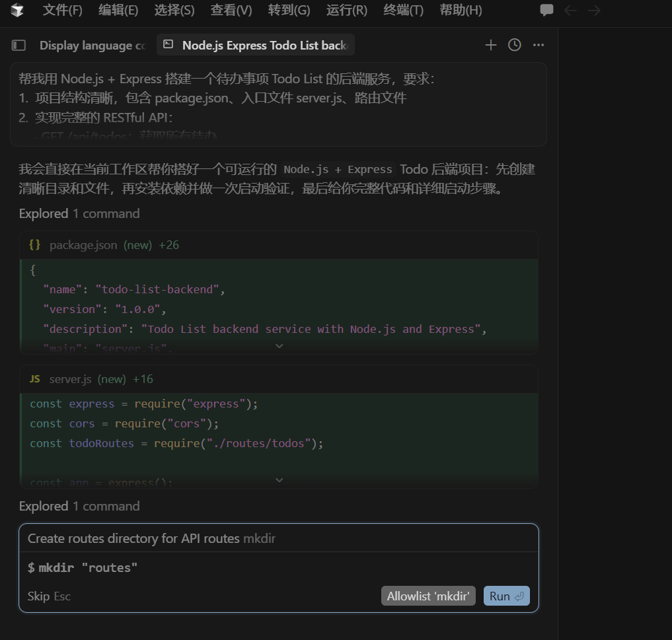
Task: Click the +26 additions count
Action: (x=169, y=245)
